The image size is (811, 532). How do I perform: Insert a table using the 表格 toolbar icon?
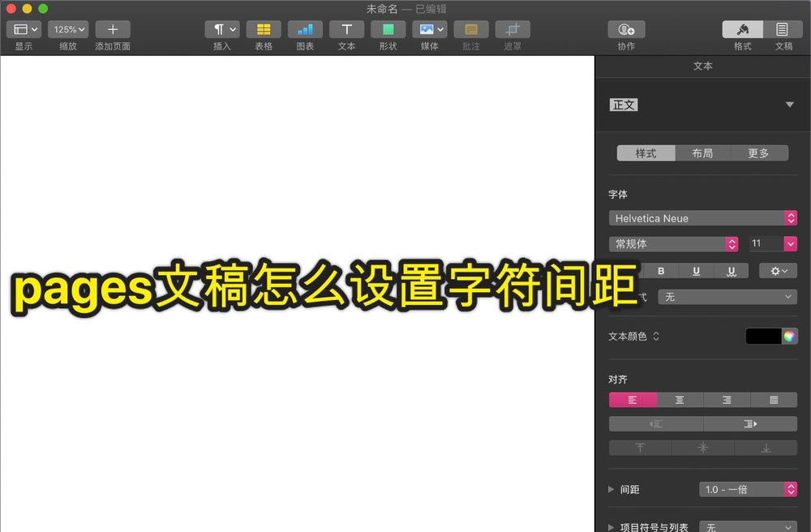263,29
